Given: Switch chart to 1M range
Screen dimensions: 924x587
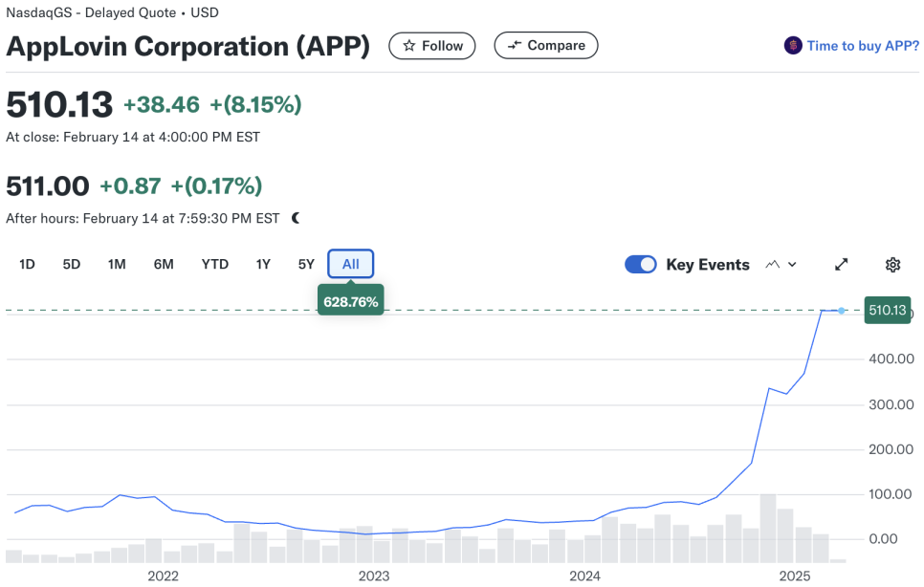Looking at the screenshot, I should pyautogui.click(x=117, y=265).
